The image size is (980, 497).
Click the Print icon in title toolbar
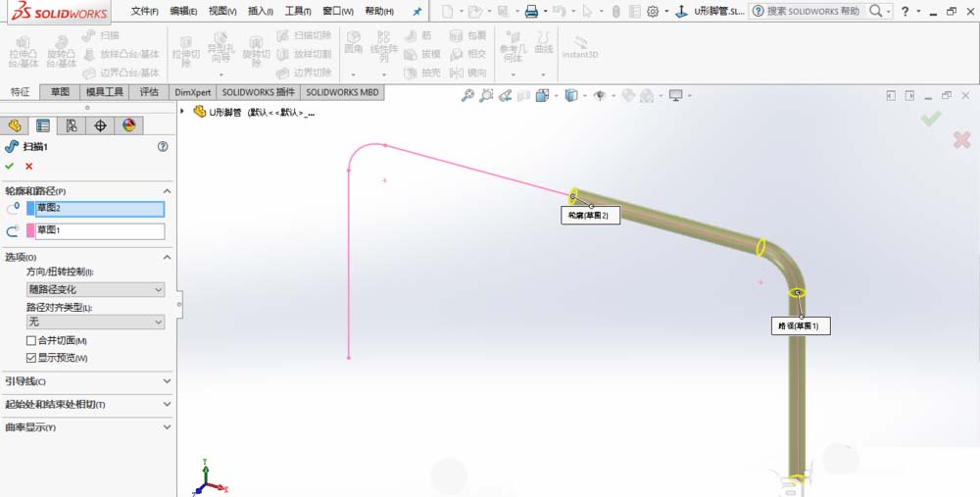point(531,11)
